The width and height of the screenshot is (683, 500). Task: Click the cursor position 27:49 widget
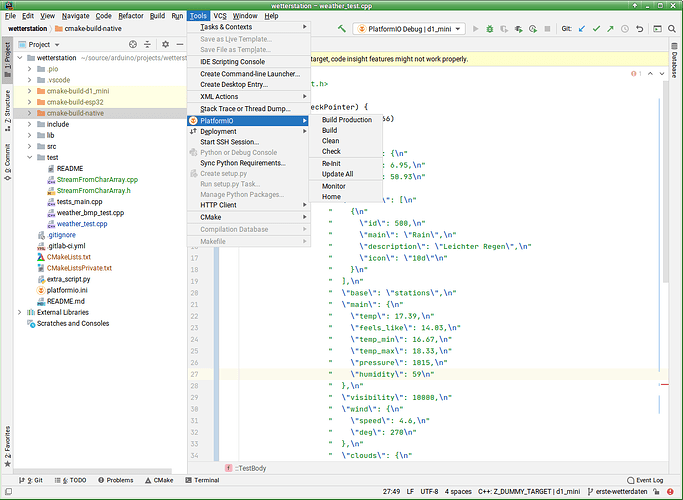coord(391,492)
